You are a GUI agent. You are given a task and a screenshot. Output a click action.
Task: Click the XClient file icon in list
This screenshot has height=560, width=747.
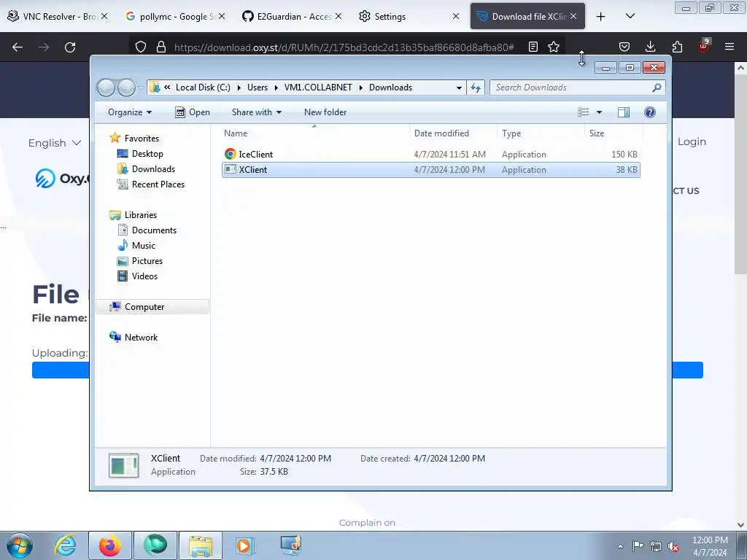click(x=231, y=169)
